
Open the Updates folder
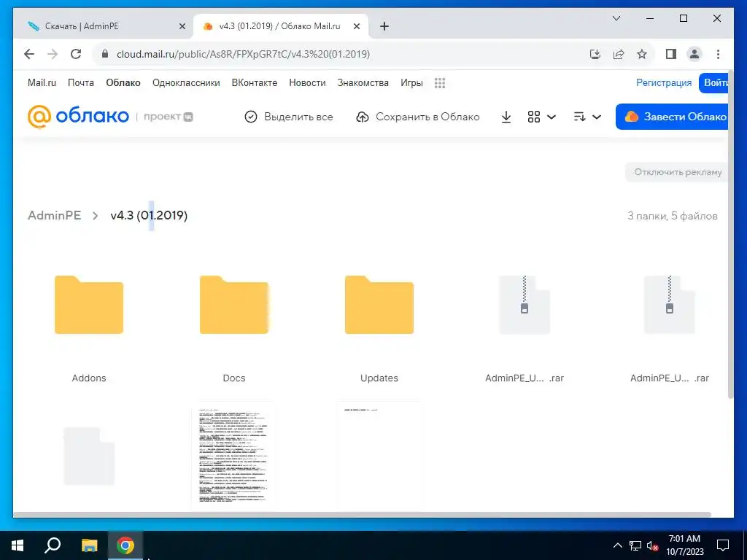point(379,305)
